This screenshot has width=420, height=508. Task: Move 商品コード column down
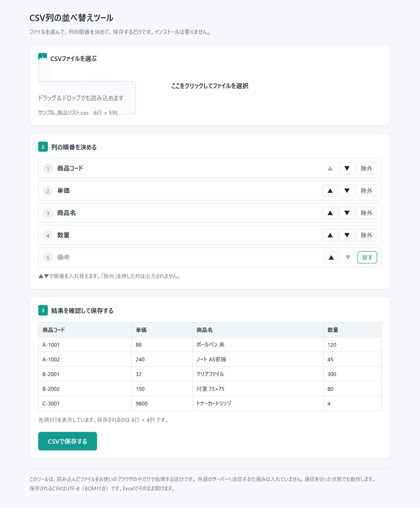click(347, 168)
